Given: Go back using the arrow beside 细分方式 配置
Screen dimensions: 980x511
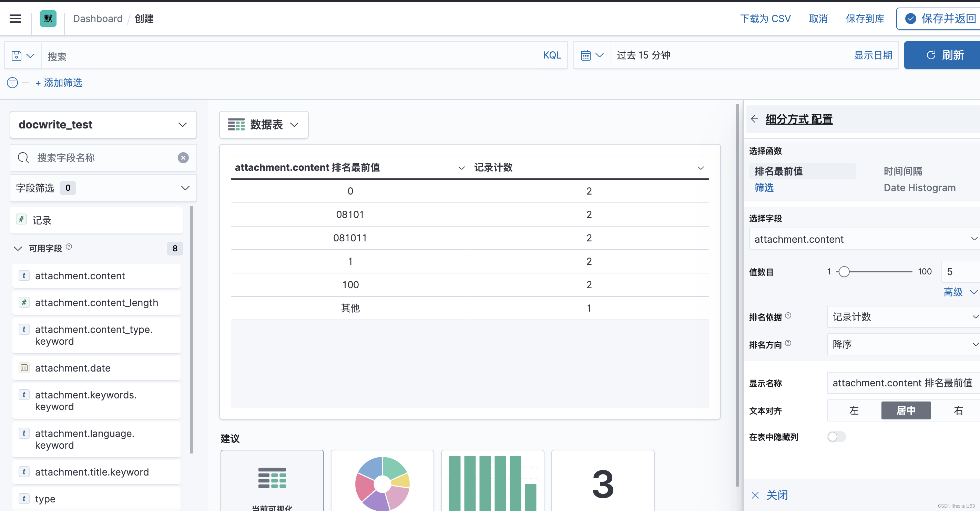Looking at the screenshot, I should (x=754, y=119).
